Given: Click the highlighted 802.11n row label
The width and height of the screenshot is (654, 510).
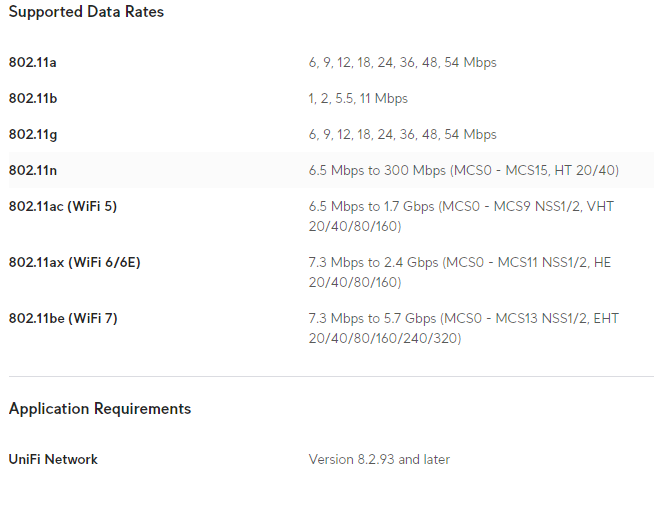Looking at the screenshot, I should [x=33, y=171].
